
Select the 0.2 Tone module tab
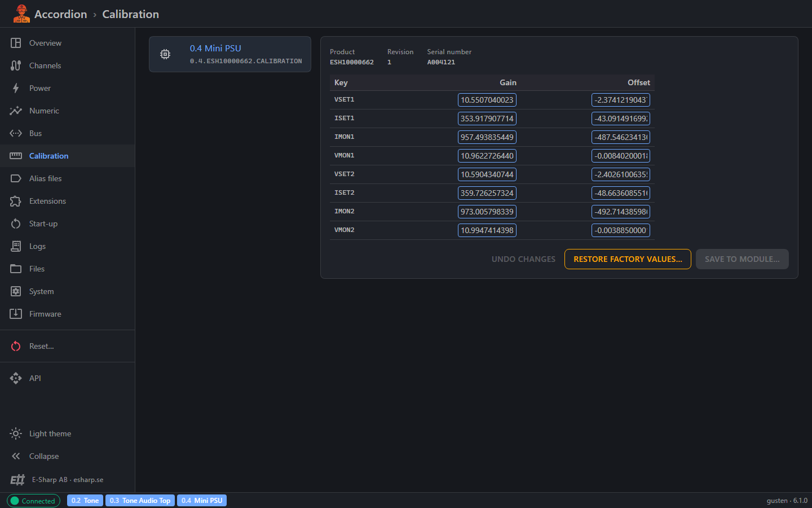(85, 501)
